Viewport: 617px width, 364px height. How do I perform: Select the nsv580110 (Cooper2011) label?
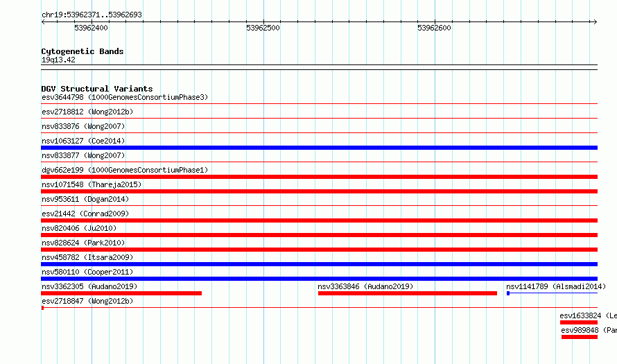(x=87, y=272)
